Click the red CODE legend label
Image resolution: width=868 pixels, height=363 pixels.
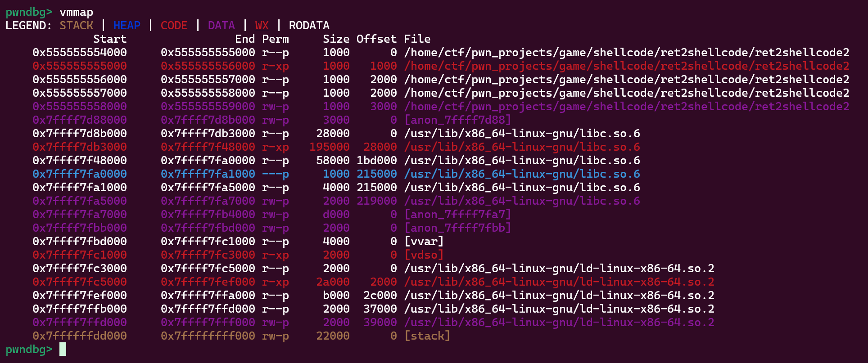174,26
